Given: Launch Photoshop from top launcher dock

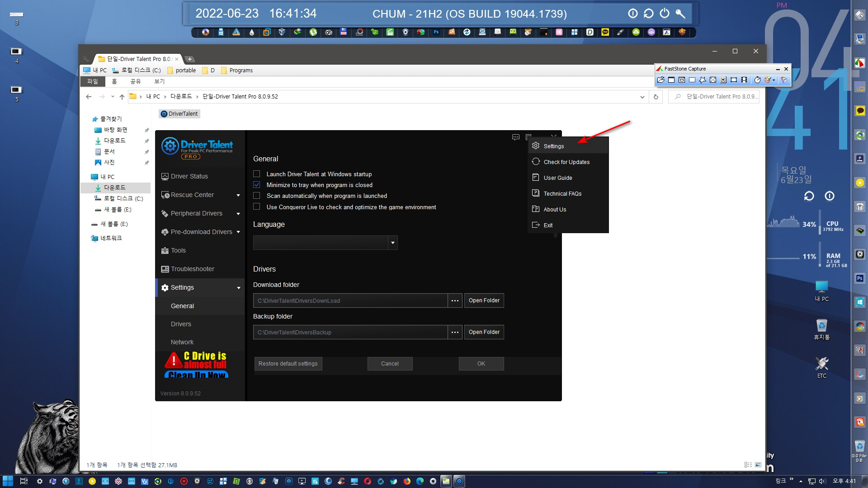Looking at the screenshot, I should point(436,32).
